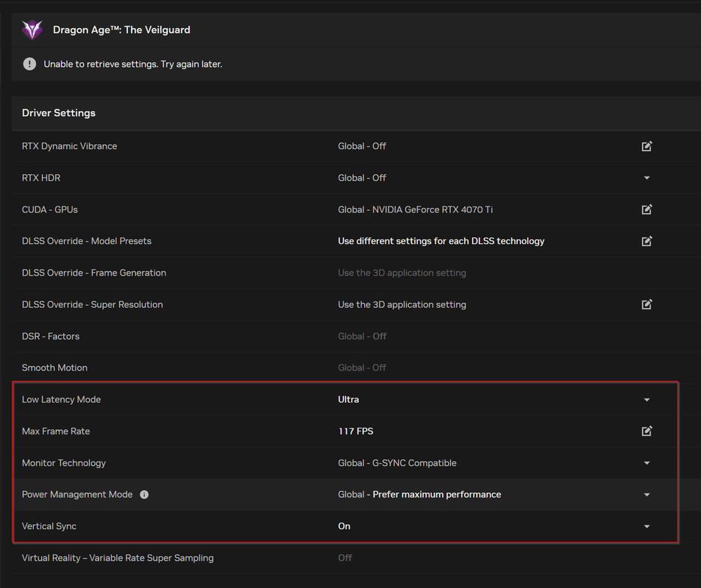Screen dimensions: 701x588
Task: Click the warning exclamation icon
Action: [x=29, y=64]
